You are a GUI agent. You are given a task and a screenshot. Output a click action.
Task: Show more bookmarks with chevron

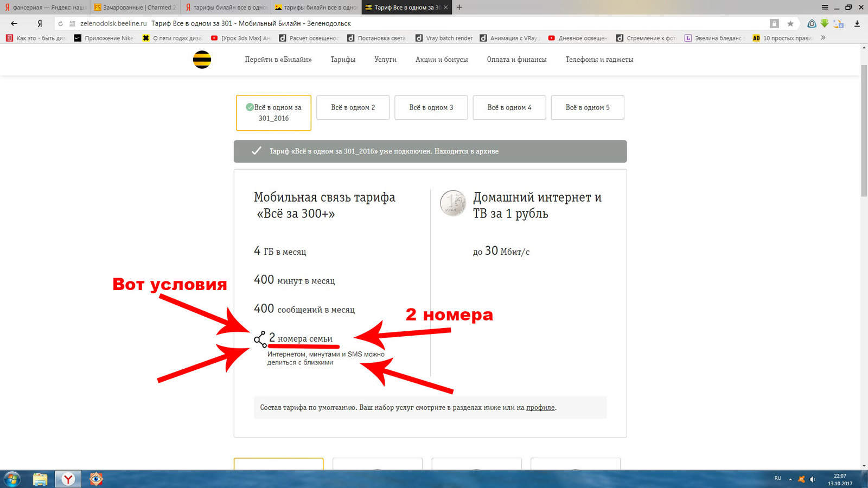coord(823,38)
